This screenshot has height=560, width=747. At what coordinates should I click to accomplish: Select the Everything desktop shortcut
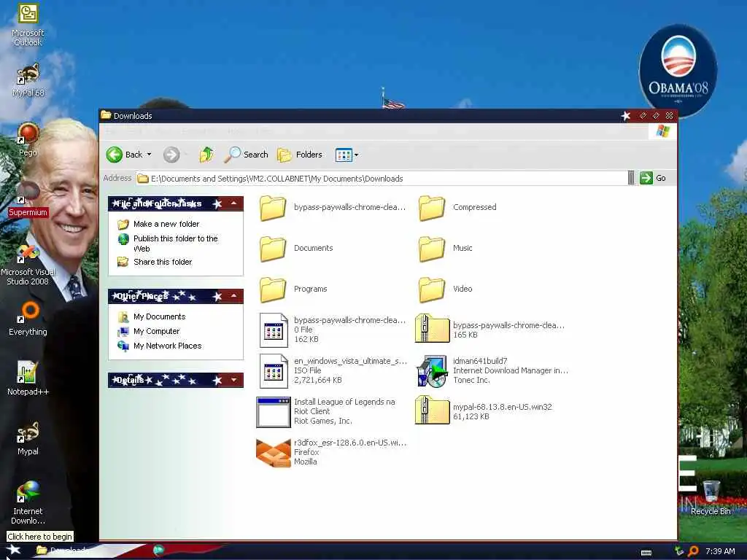pos(28,319)
